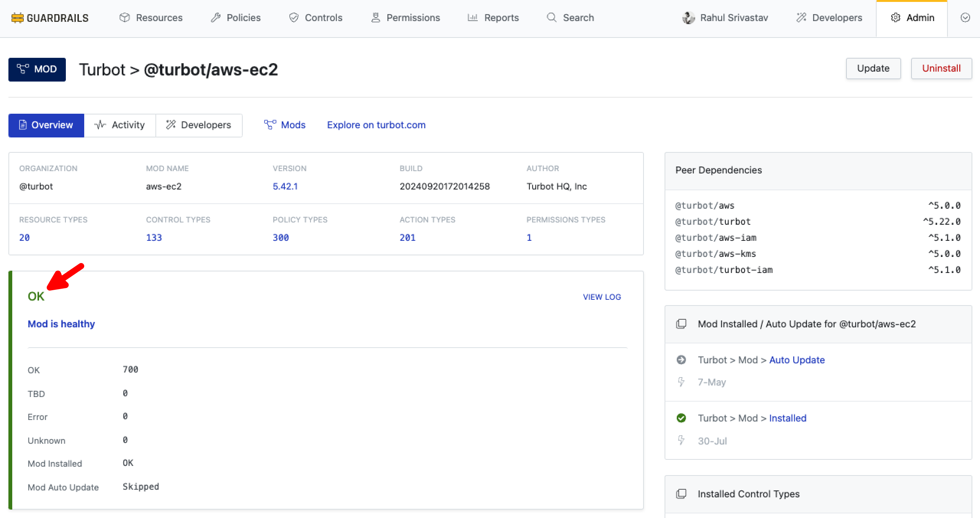980x518 pixels.
Task: Switch to the Activity tab
Action: [120, 125]
